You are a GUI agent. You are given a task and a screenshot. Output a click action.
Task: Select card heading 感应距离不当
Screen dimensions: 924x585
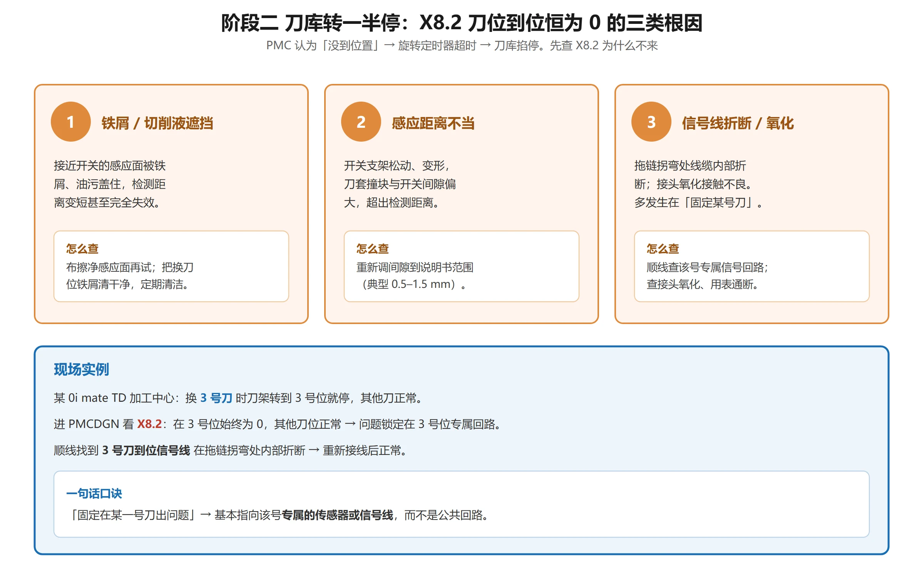(433, 123)
